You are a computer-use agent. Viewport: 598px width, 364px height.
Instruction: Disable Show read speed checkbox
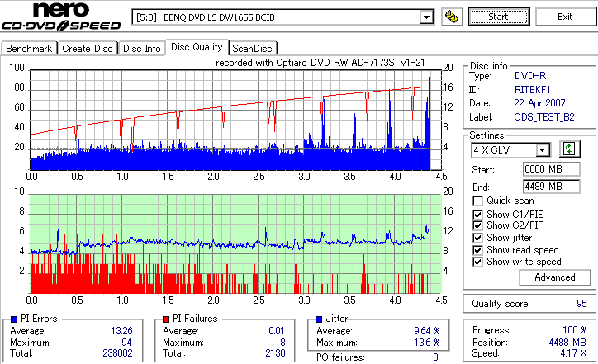(x=477, y=250)
